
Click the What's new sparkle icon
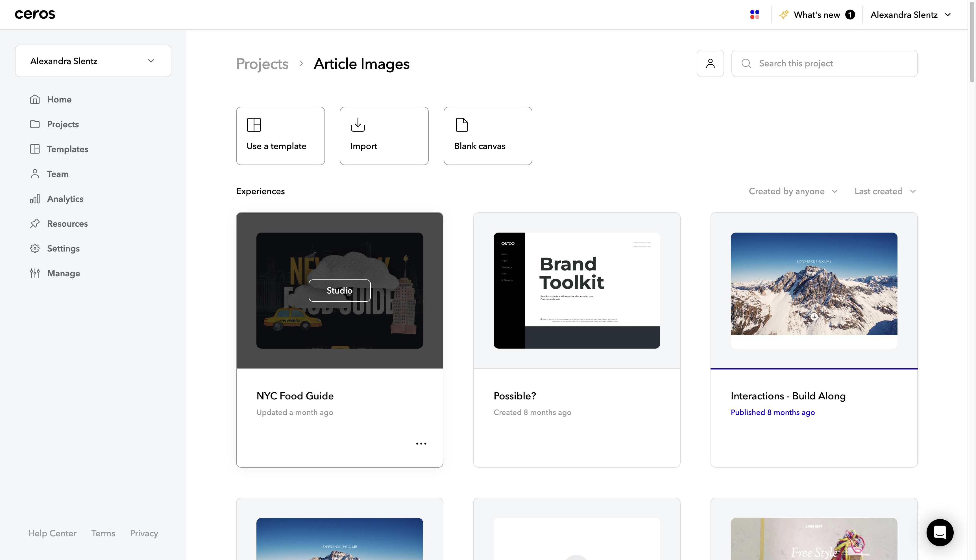point(784,15)
